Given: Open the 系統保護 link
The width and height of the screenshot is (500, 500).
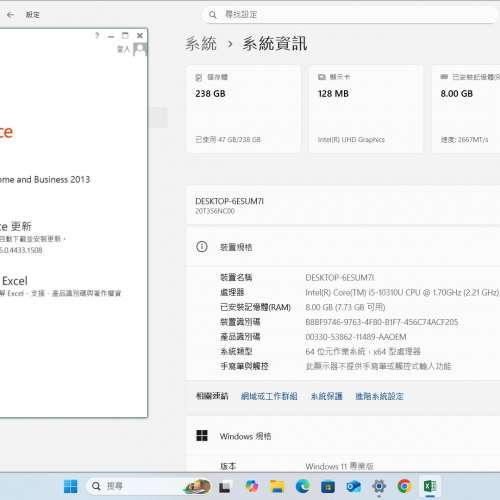Looking at the screenshot, I should coord(326,396).
